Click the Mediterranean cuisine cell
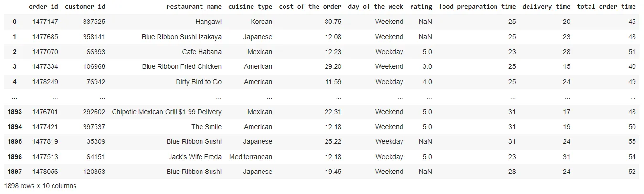 coord(251,157)
